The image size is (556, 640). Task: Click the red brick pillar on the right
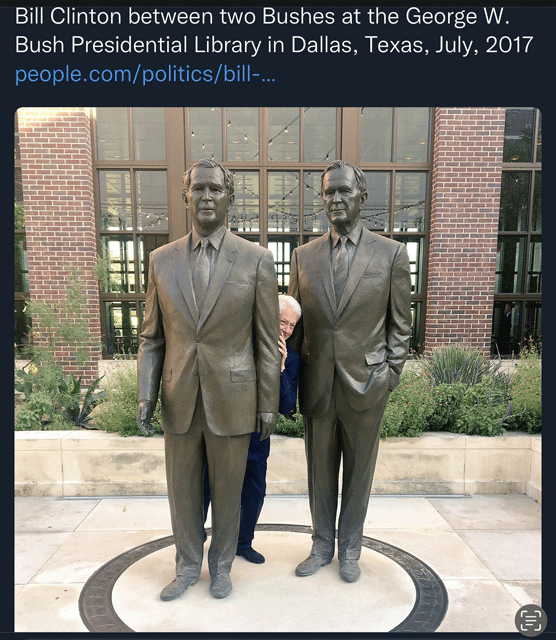[x=465, y=229]
